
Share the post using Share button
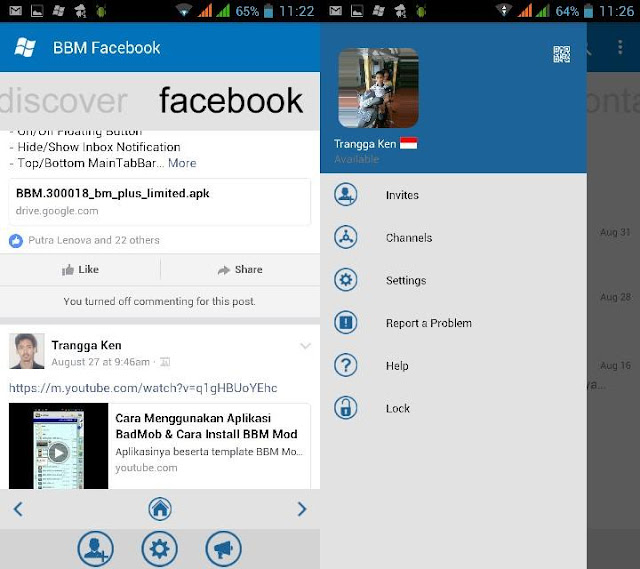240,270
